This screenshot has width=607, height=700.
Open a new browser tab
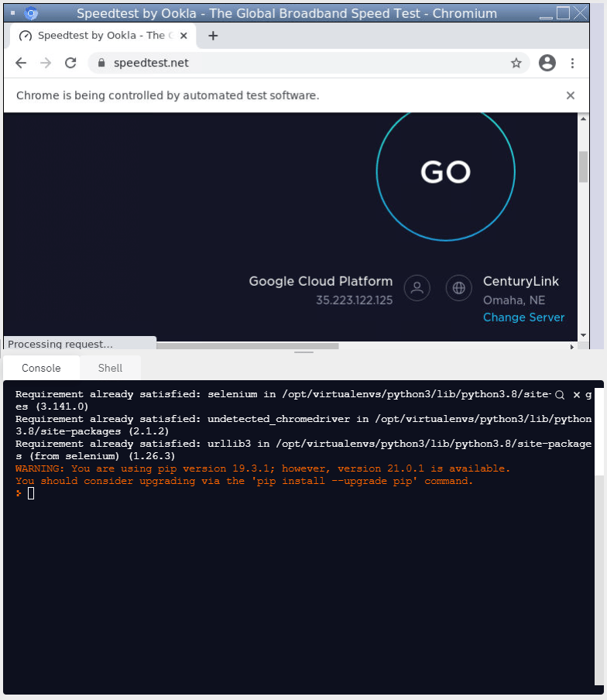[214, 36]
